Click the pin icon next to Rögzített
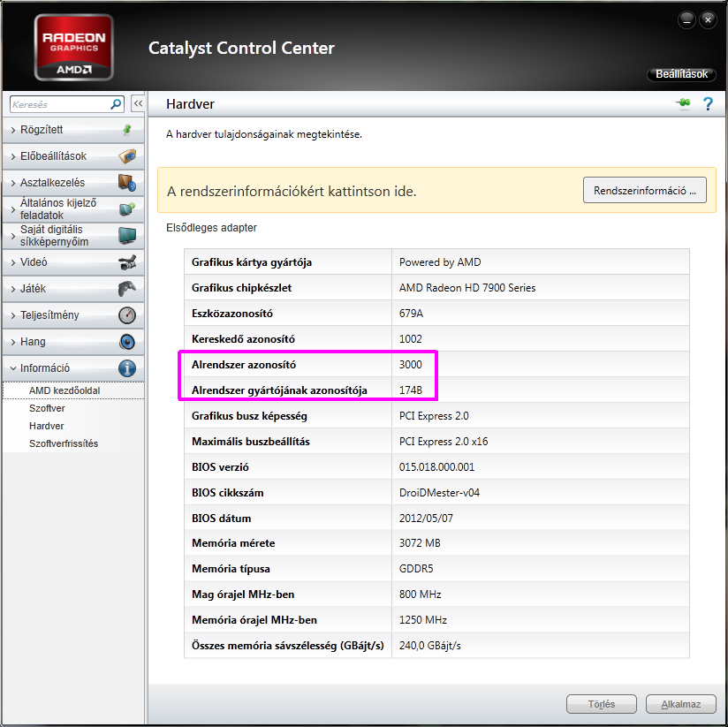728x727 pixels. pos(126,130)
